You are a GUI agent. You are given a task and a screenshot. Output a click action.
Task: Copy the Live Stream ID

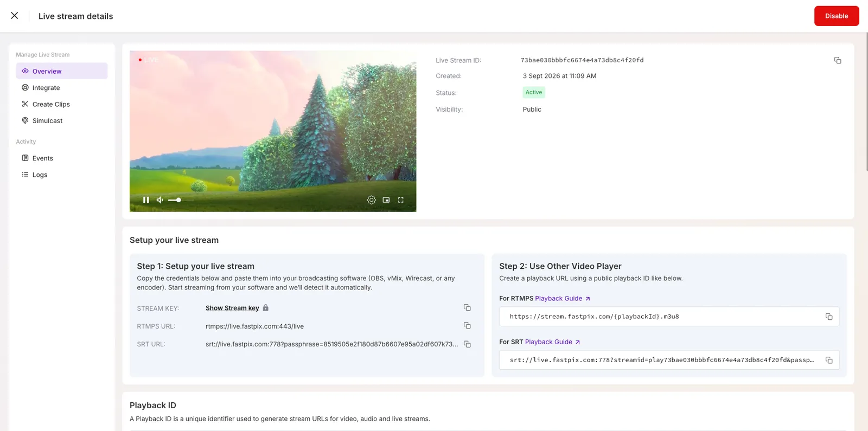(x=838, y=60)
